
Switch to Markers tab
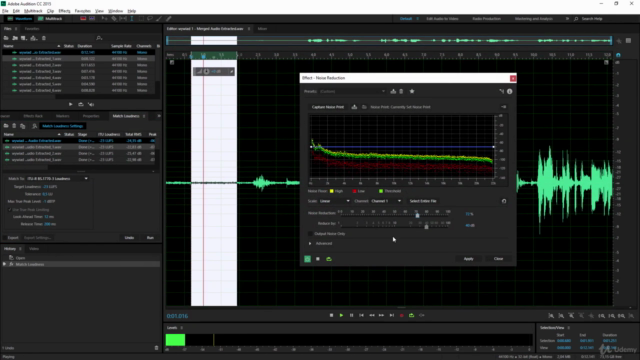(x=62, y=116)
